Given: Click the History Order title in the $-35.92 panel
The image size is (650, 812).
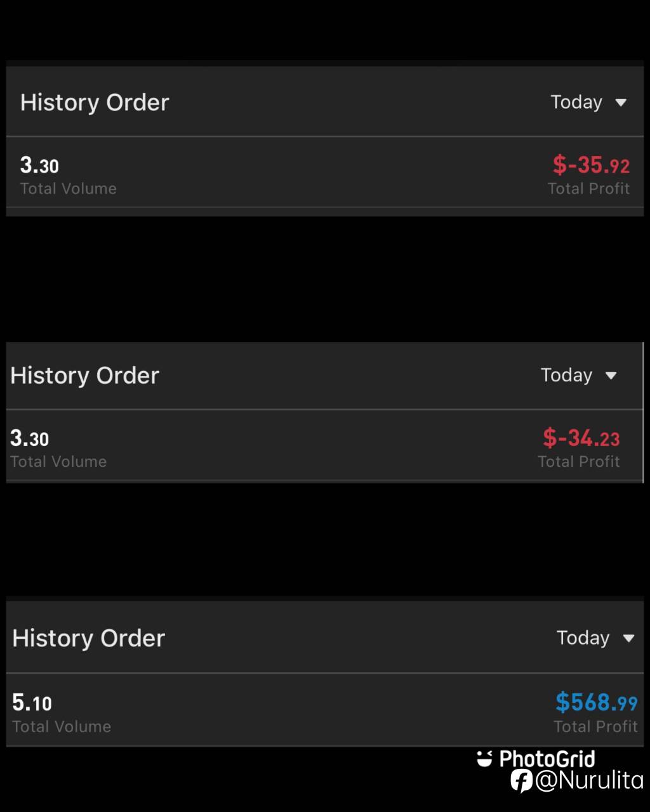Looking at the screenshot, I should point(95,103).
